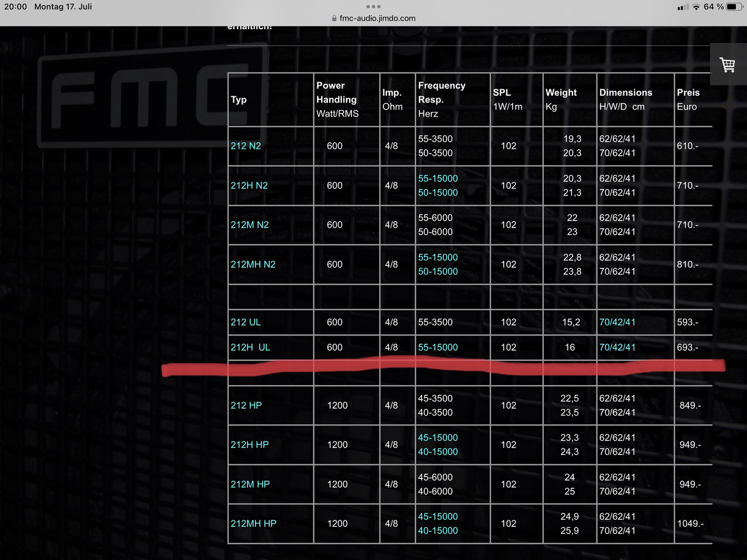This screenshot has height=560, width=747.
Task: Open the 212 N2 product link
Action: point(246,146)
